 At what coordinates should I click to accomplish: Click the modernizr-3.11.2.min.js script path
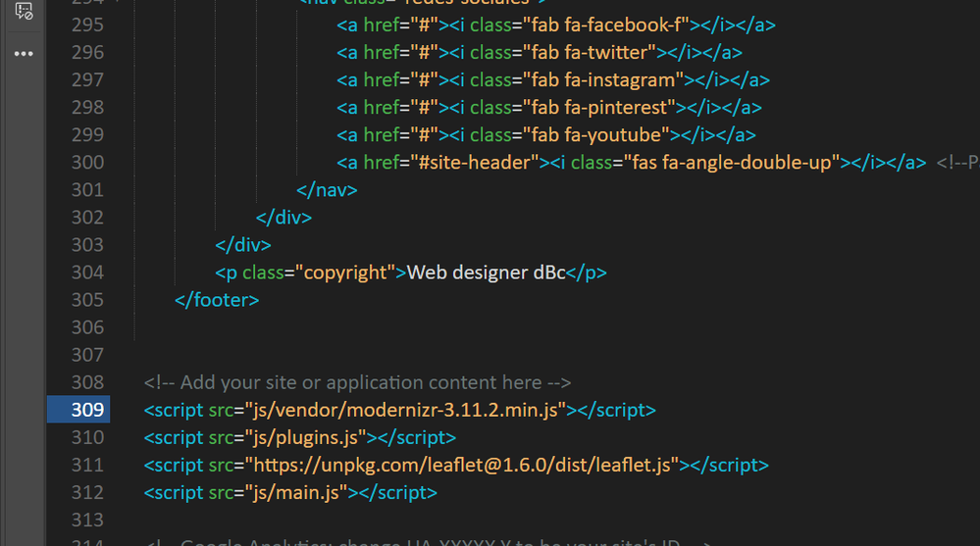(405, 410)
